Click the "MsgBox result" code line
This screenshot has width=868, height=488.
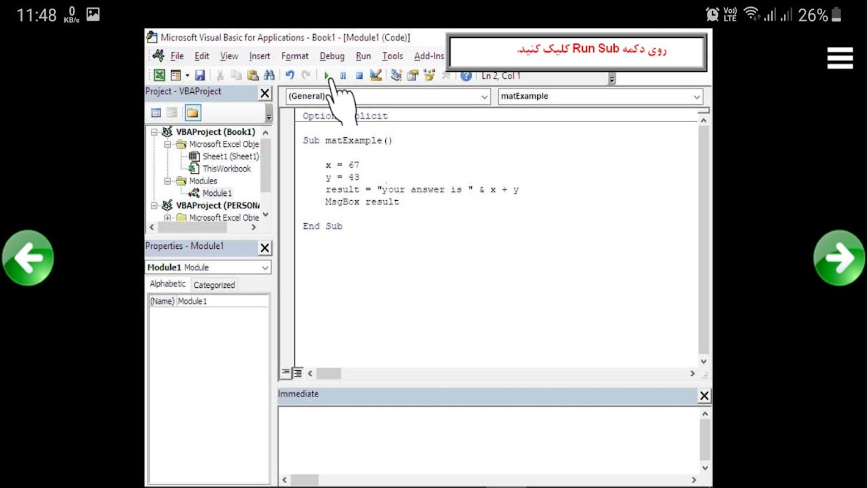click(x=362, y=202)
